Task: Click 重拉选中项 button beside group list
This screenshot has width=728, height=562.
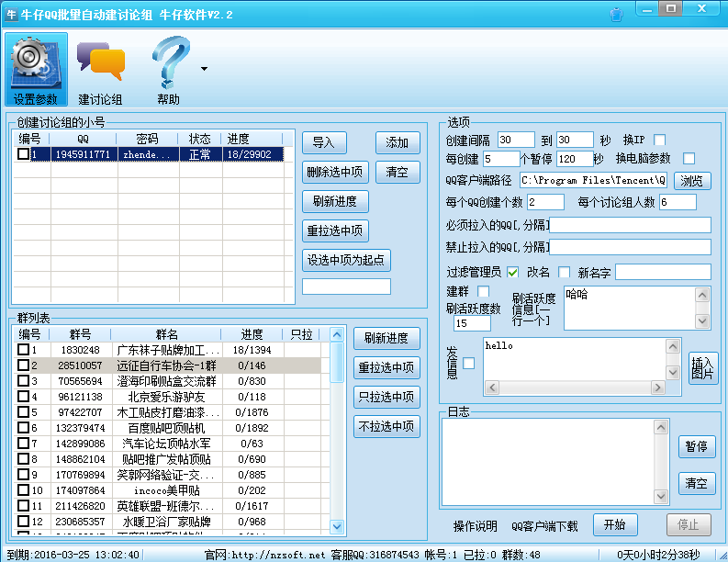Action: pos(386,367)
